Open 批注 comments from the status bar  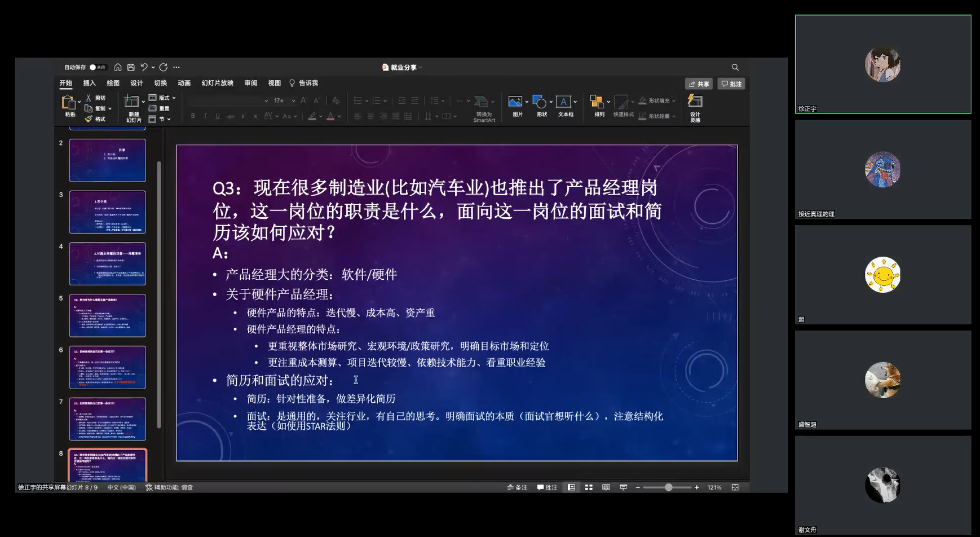point(547,487)
